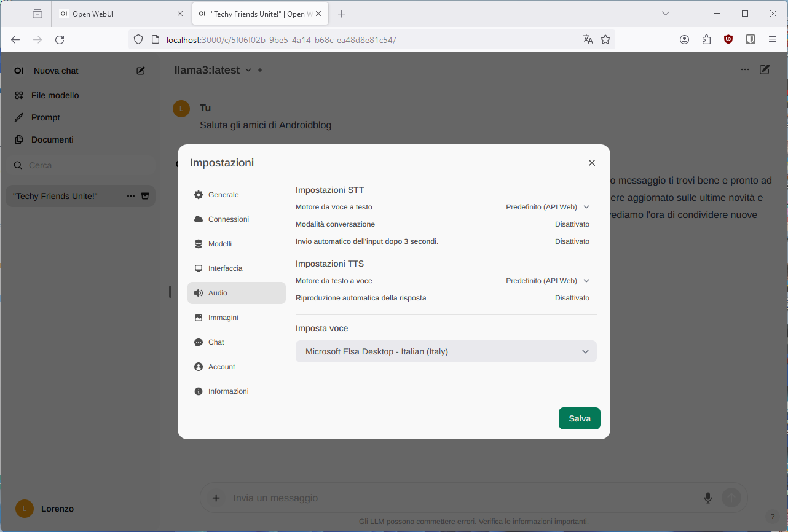Click the browser page translate icon

[588, 39]
